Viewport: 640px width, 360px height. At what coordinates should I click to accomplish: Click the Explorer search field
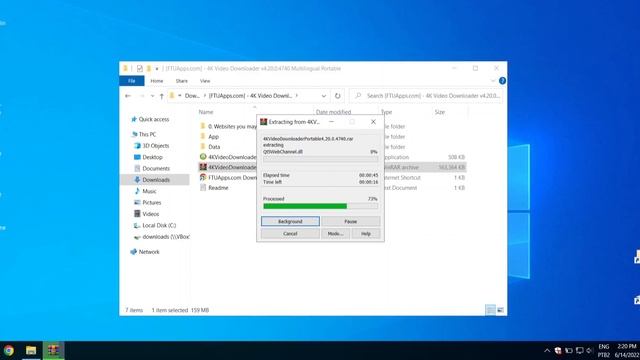coord(426,96)
